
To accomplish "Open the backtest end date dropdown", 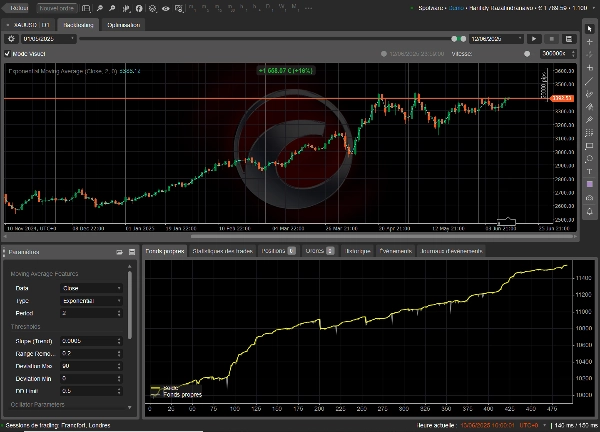I will pyautogui.click(x=496, y=39).
